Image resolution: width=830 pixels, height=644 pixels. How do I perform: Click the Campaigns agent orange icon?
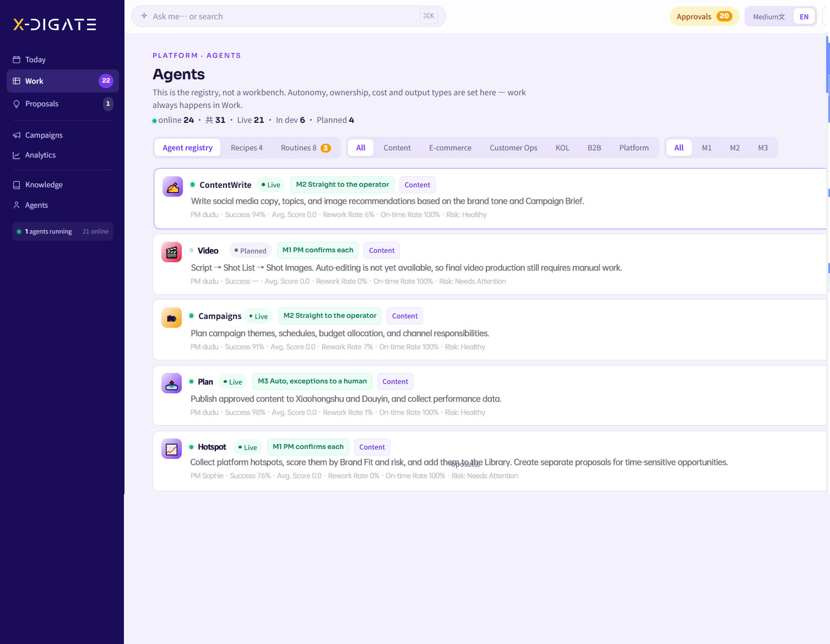(171, 318)
